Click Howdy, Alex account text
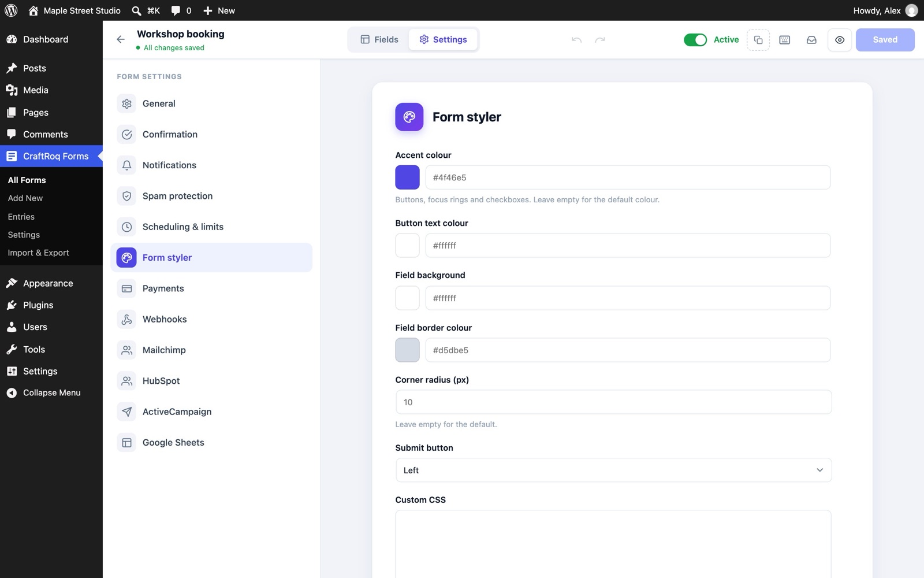Screen dimensions: 924x578 [877, 10]
